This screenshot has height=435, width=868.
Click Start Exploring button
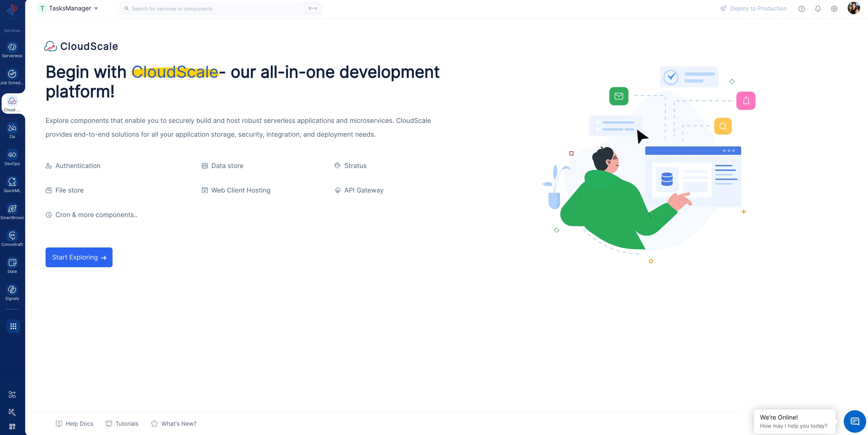pyautogui.click(x=79, y=257)
